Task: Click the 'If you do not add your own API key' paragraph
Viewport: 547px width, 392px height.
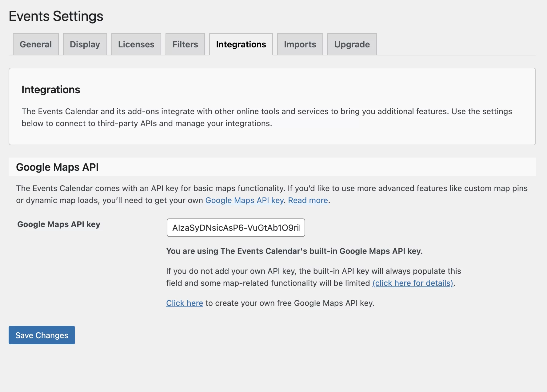Action: click(x=313, y=277)
